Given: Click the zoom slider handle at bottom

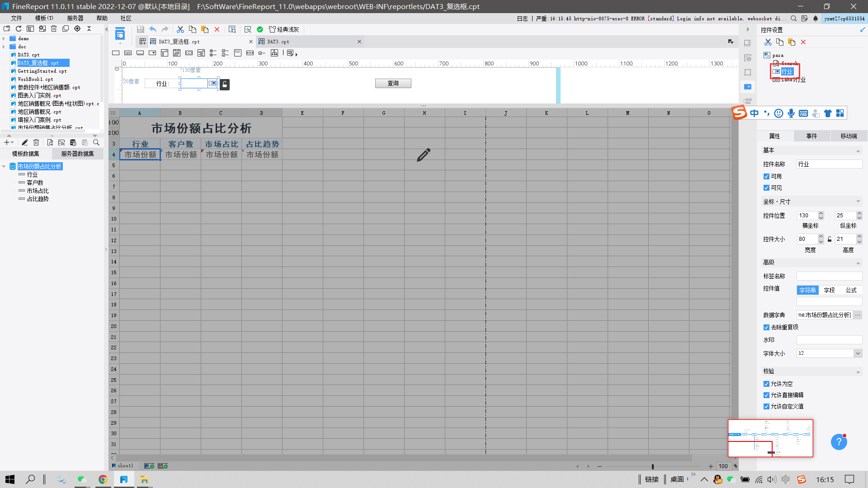Looking at the screenshot, I should 652,466.
